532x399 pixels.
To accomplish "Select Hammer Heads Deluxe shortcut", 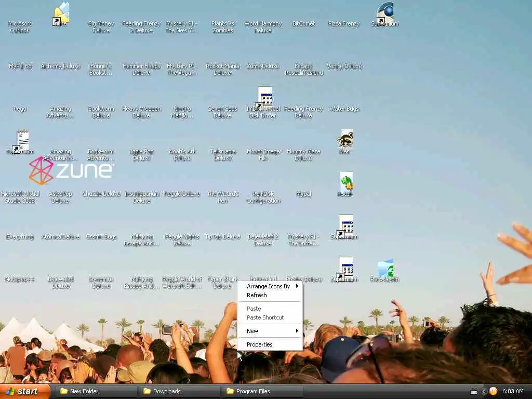I will pos(141,69).
